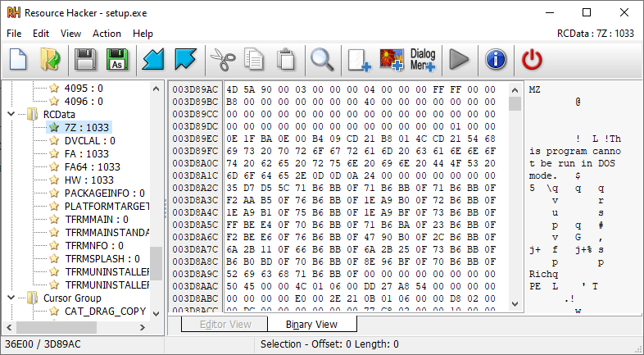
Task: Select the TFRMMAINSTANDA resource item
Action: point(107,233)
